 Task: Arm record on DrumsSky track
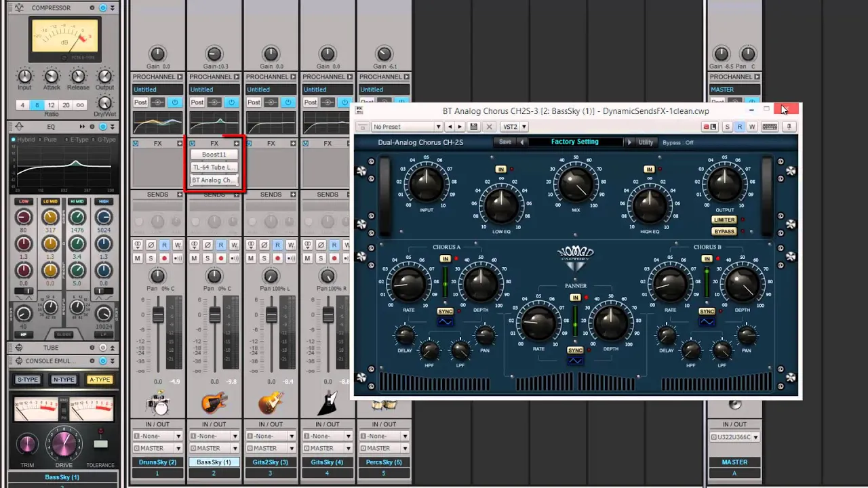pyautogui.click(x=163, y=258)
